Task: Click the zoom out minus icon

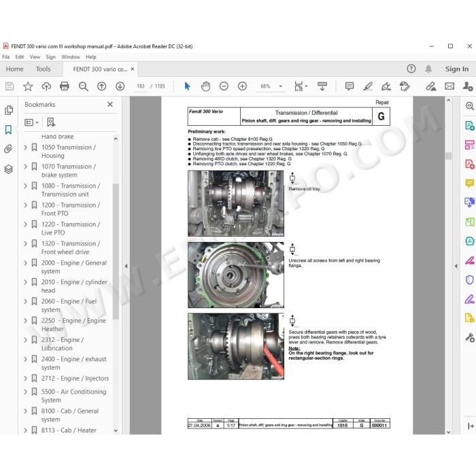Action: point(224,86)
